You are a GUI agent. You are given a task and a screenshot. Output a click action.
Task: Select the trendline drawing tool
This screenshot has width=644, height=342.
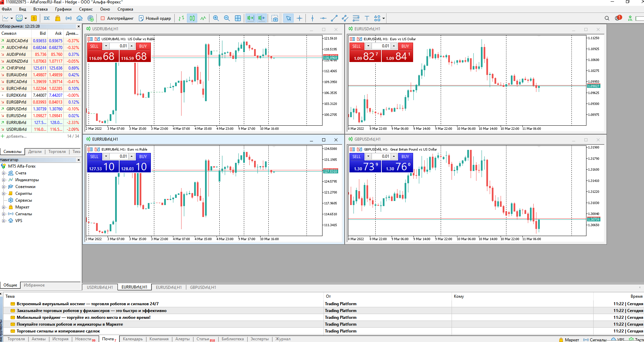pos(334,18)
